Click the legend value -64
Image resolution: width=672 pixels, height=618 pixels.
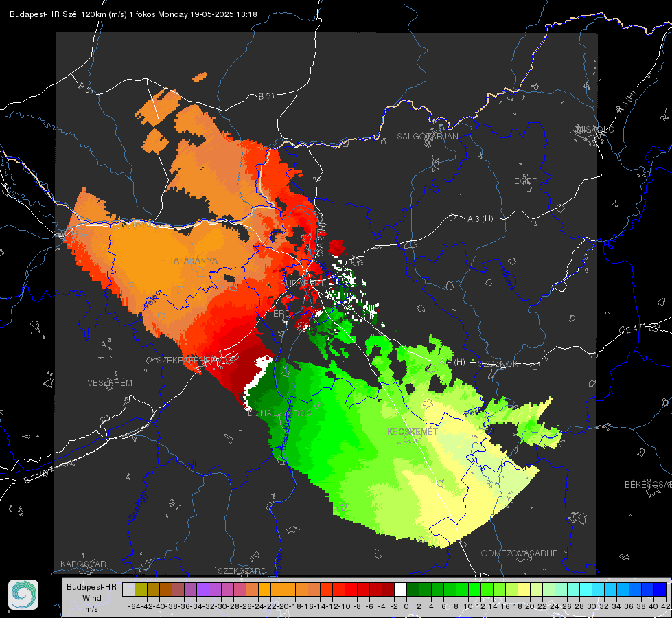click(135, 606)
